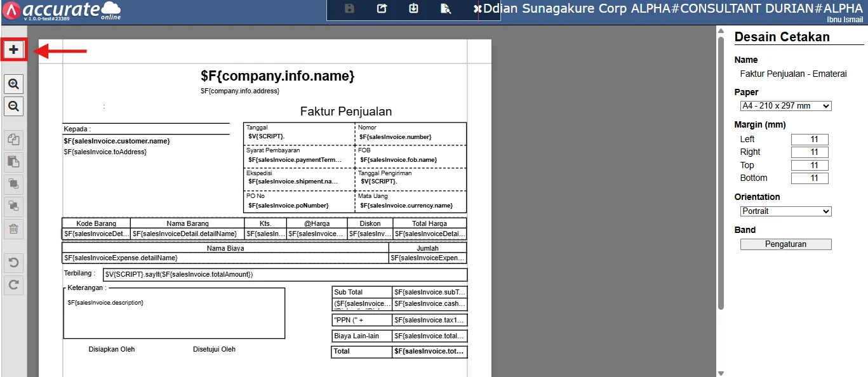Select the $F{salesInvoice.toAddress} field
Screen dimensions: 868x377
coord(105,152)
